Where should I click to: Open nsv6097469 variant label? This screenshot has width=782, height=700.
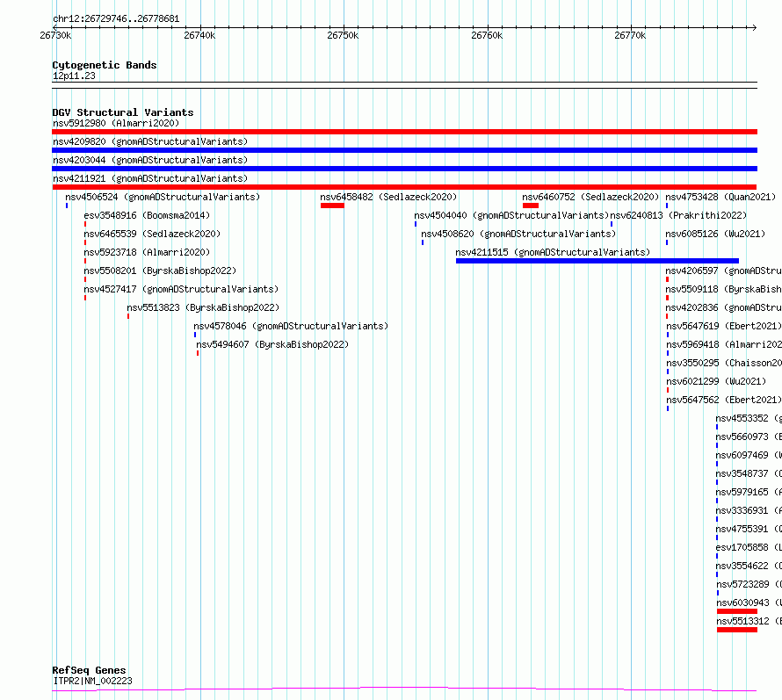pos(749,455)
